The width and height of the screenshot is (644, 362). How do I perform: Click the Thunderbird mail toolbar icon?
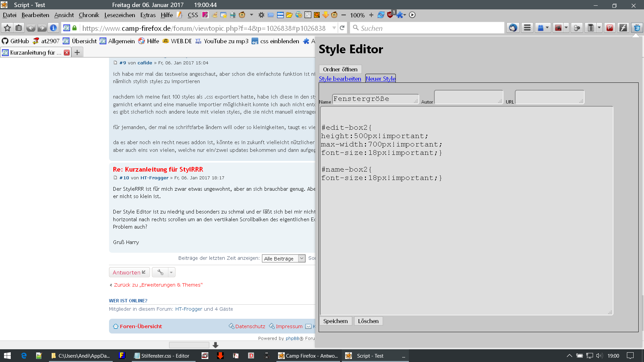(x=513, y=28)
